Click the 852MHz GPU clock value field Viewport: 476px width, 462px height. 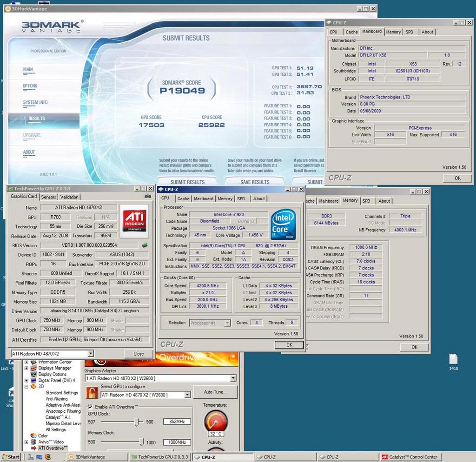click(x=177, y=422)
